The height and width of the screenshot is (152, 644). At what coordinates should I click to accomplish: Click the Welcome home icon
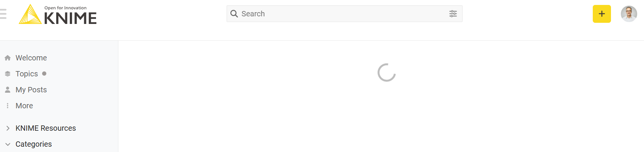click(x=8, y=58)
